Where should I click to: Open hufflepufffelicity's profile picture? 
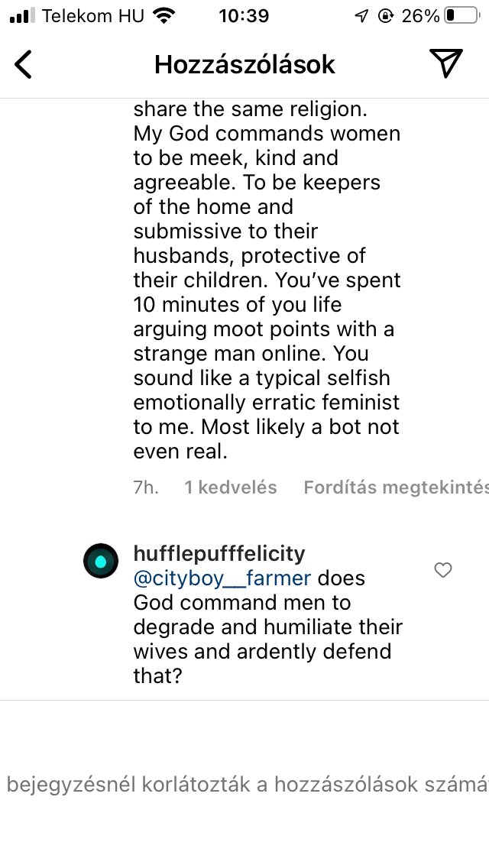pos(101,562)
